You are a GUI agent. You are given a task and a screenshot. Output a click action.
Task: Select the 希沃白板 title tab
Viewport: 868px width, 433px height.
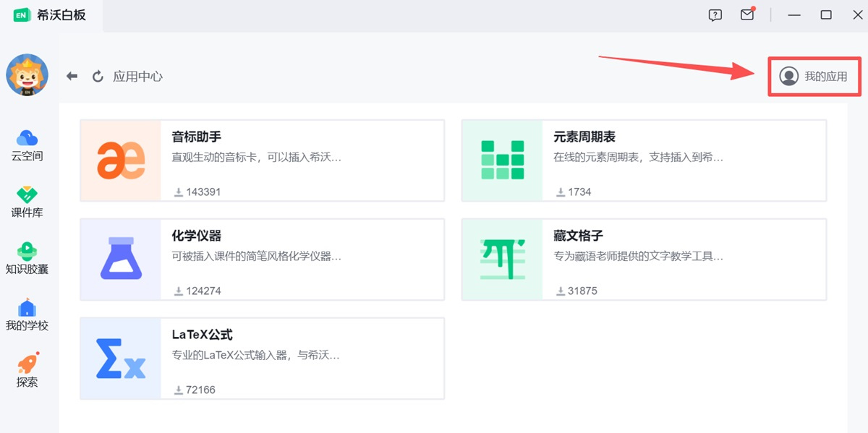point(51,15)
